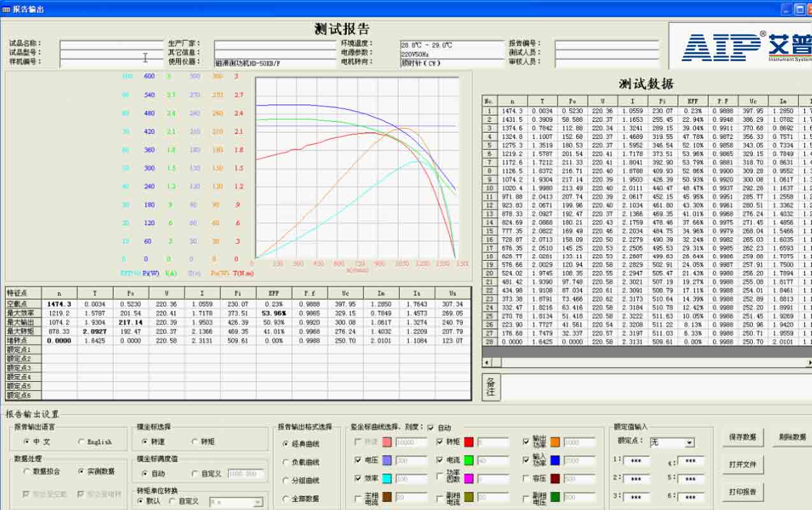Toggle the 自动 scale checkbox
The image size is (812, 510).
point(430,428)
